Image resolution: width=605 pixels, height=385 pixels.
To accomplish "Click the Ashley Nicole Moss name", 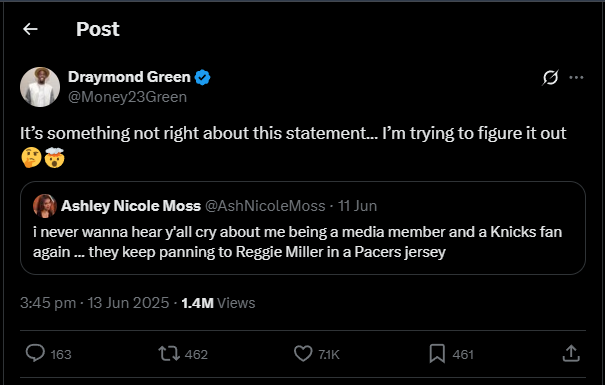I will tap(131, 206).
